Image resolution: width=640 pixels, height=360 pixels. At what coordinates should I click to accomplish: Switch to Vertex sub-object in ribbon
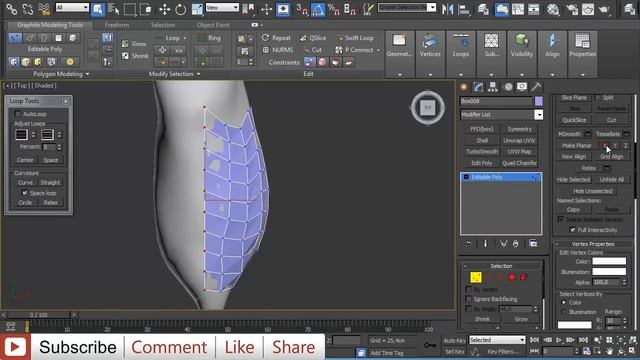click(15, 38)
